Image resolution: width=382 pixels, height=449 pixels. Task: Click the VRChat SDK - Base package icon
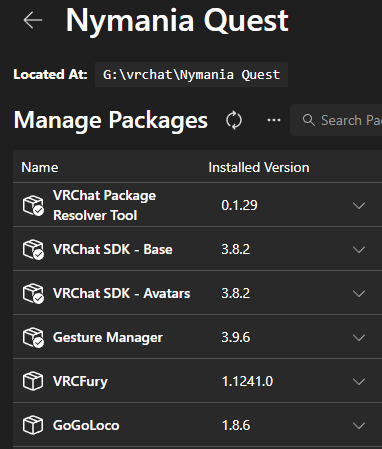tap(33, 249)
